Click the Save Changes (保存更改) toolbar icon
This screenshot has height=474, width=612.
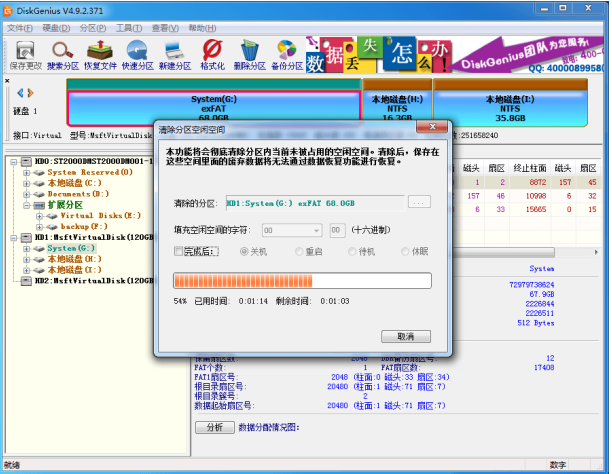pyautogui.click(x=25, y=56)
